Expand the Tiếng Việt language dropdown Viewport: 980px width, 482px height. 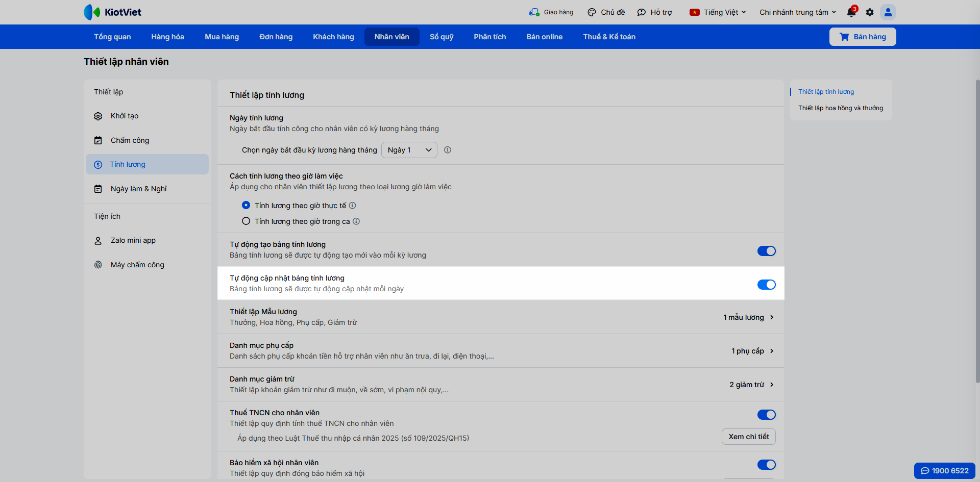718,12
